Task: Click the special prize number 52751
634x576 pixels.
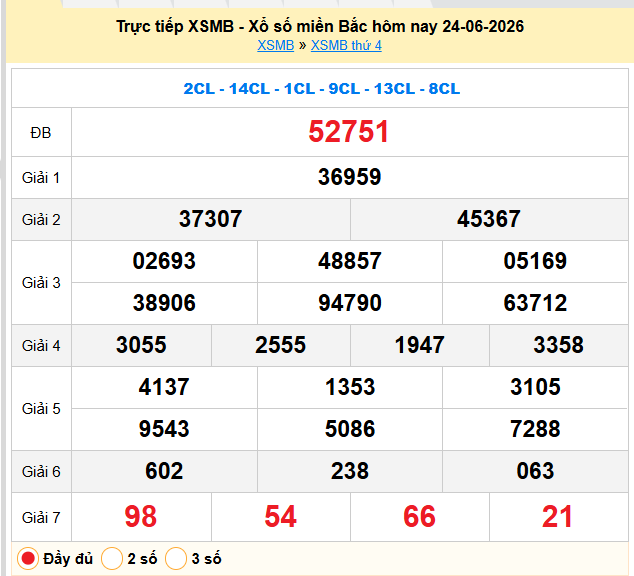Action: tap(349, 132)
